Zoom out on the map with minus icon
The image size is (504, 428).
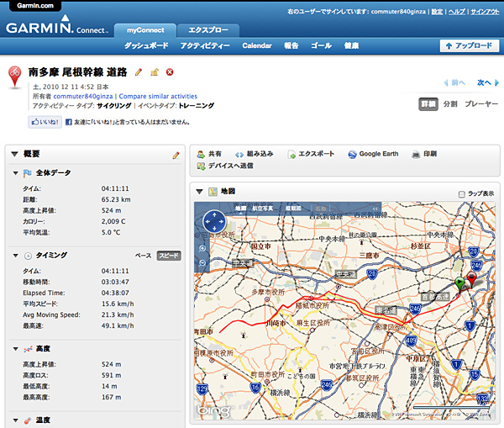pyautogui.click(x=202, y=263)
